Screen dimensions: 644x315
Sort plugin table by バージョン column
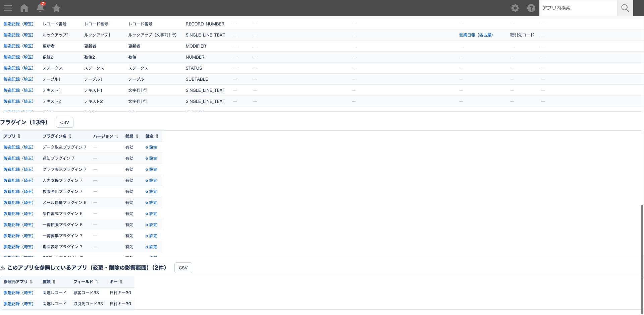pyautogui.click(x=106, y=136)
